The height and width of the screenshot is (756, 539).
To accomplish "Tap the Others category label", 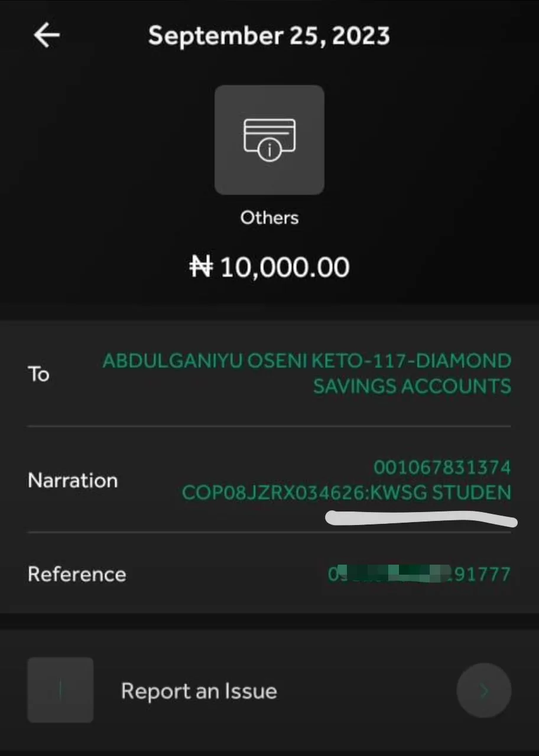I will (269, 218).
